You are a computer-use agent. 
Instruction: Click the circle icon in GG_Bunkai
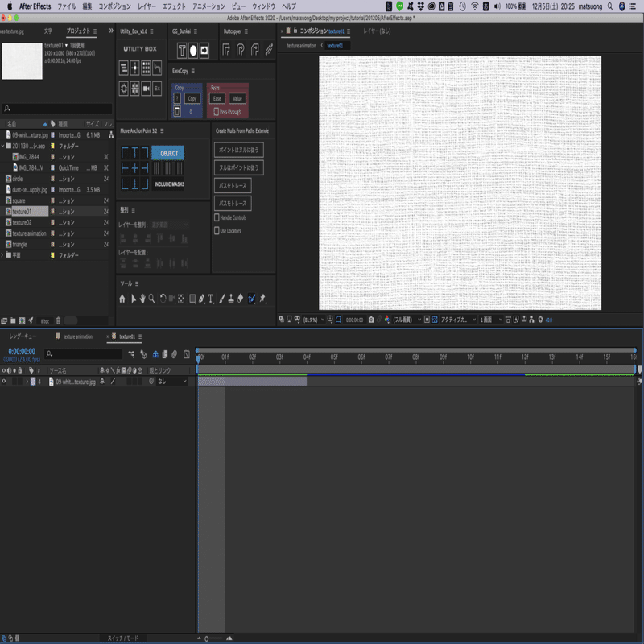(193, 51)
